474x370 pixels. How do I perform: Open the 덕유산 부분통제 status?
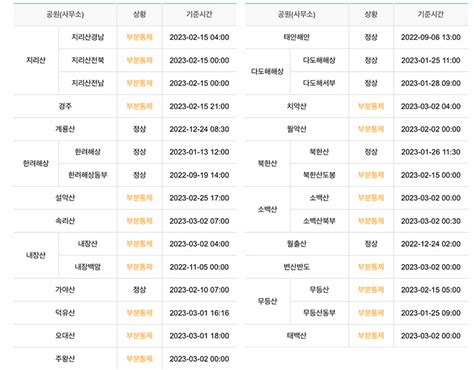pyautogui.click(x=139, y=313)
